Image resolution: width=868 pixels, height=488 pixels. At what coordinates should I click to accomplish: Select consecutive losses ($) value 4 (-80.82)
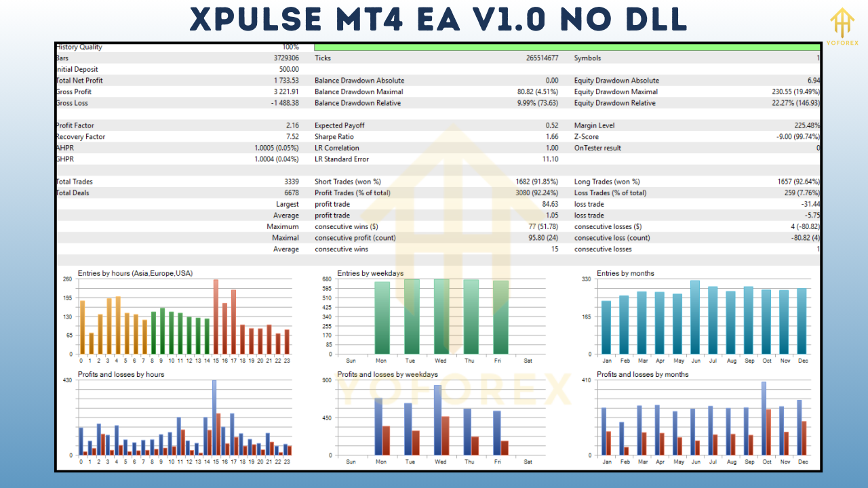tap(804, 226)
